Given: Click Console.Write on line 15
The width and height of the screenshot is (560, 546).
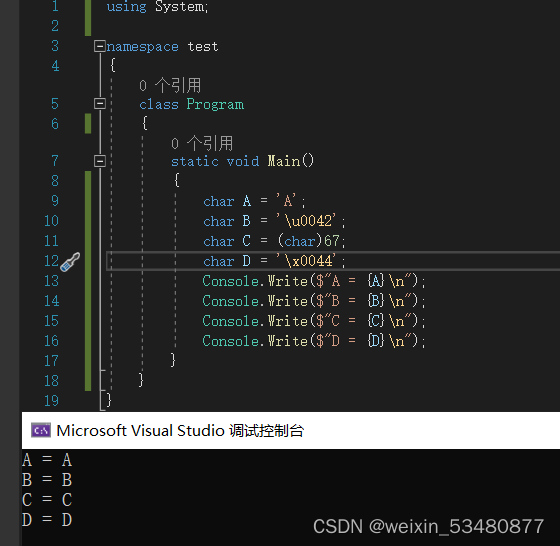Looking at the screenshot, I should point(255,321).
